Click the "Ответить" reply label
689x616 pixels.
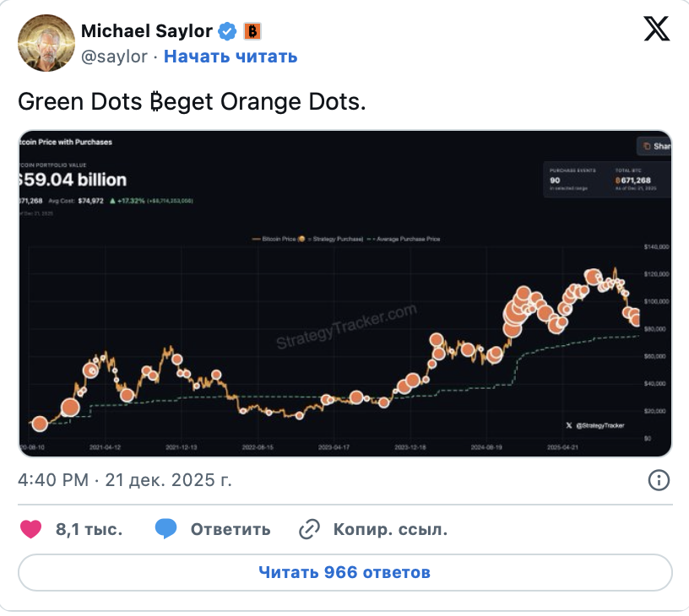(x=231, y=530)
